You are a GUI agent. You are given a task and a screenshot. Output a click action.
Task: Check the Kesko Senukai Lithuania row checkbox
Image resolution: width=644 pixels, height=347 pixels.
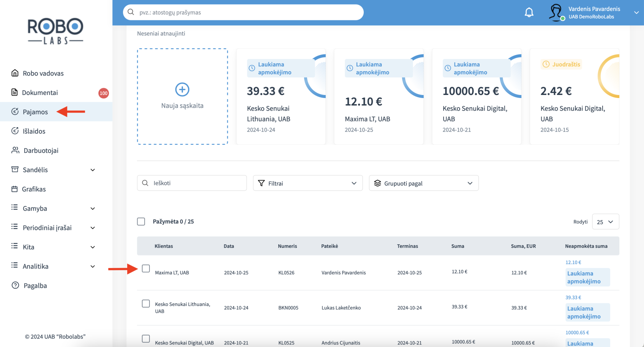[146, 304]
